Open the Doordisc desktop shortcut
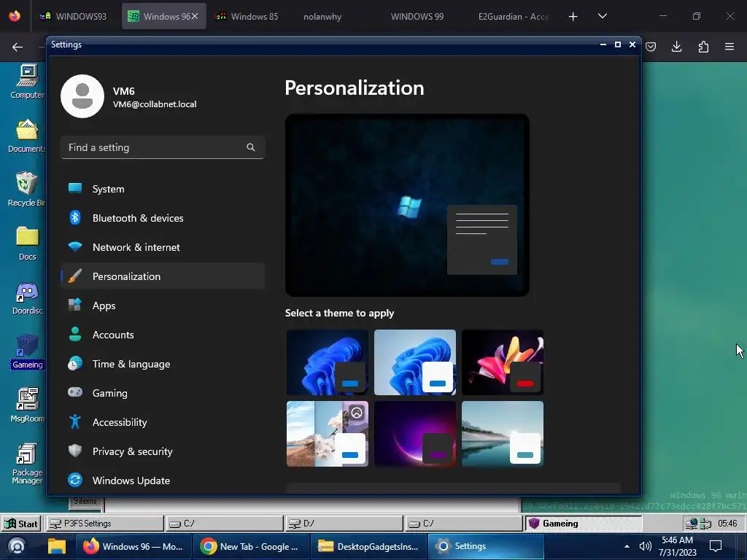The width and height of the screenshot is (747, 560). (x=27, y=297)
